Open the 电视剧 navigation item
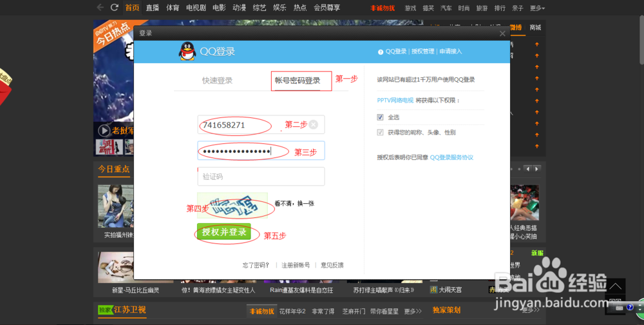The height and width of the screenshot is (325, 644). point(196,7)
